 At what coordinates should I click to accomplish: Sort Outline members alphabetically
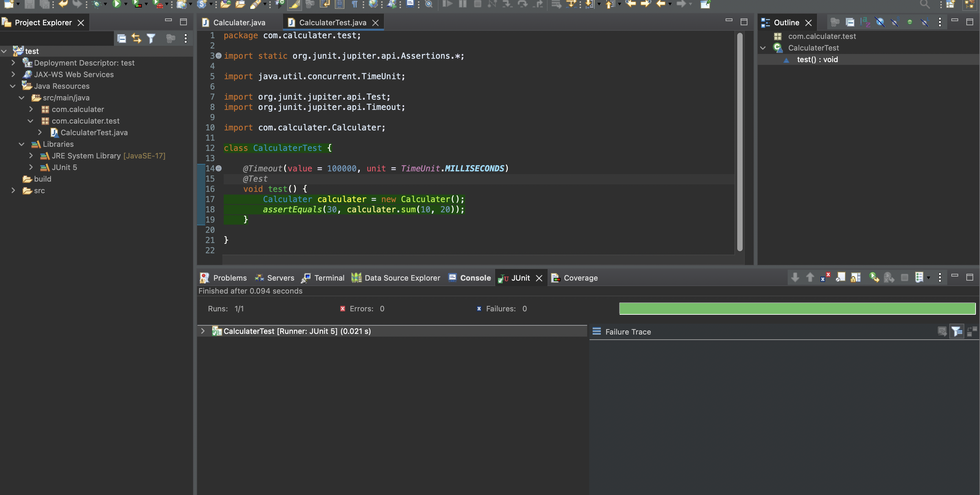tap(865, 23)
